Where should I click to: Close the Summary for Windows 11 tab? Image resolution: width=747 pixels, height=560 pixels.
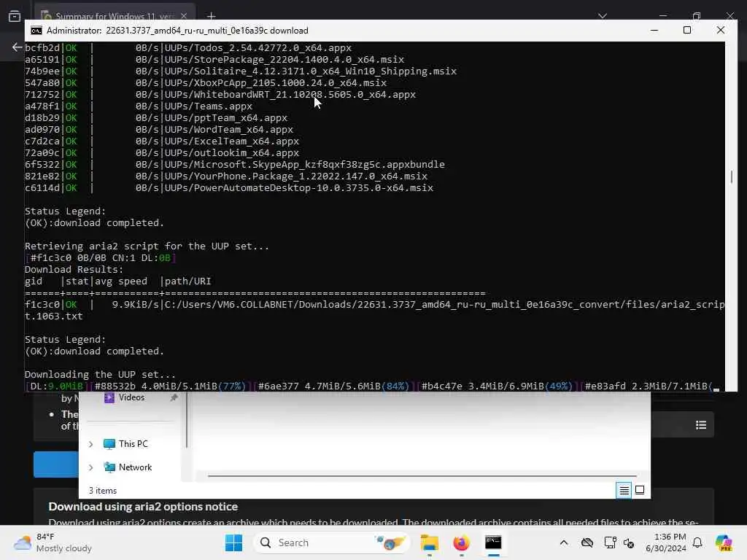tap(183, 16)
